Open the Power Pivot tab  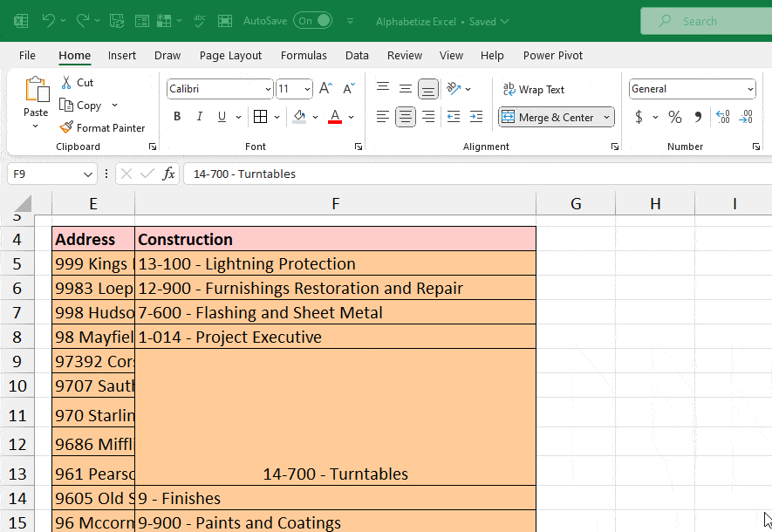(552, 55)
